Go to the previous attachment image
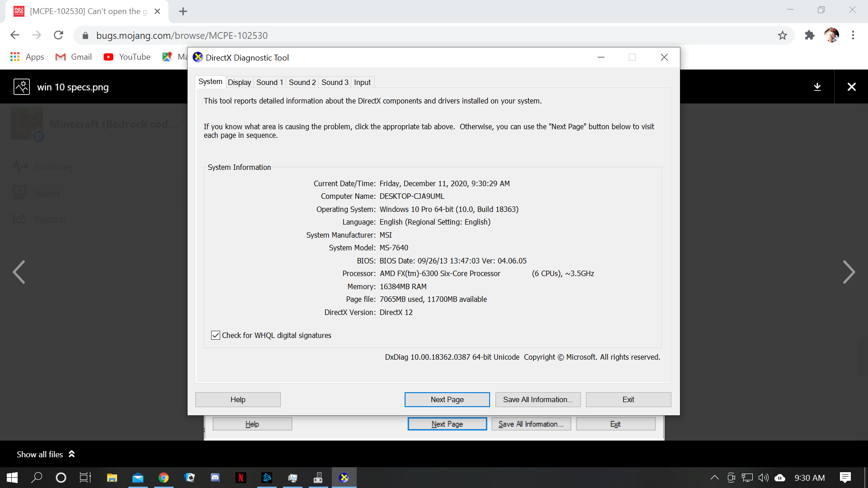The image size is (868, 488). click(x=19, y=272)
